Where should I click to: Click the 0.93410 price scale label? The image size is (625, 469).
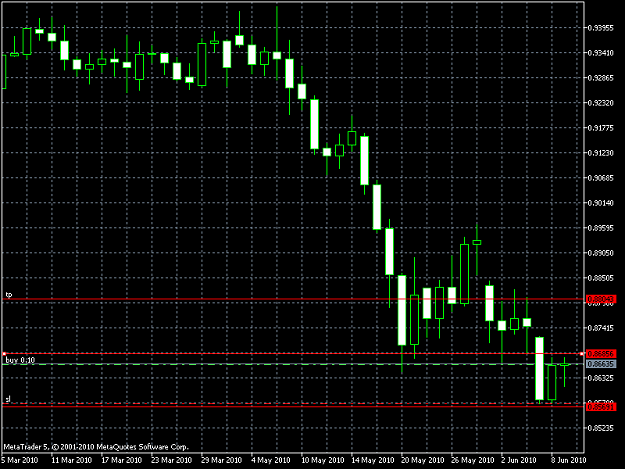coord(601,53)
